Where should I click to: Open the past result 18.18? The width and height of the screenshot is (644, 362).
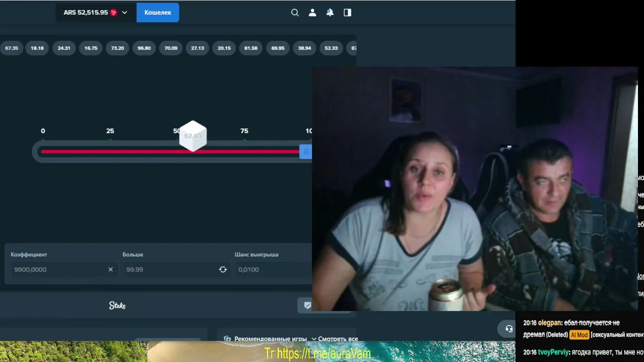tap(37, 48)
